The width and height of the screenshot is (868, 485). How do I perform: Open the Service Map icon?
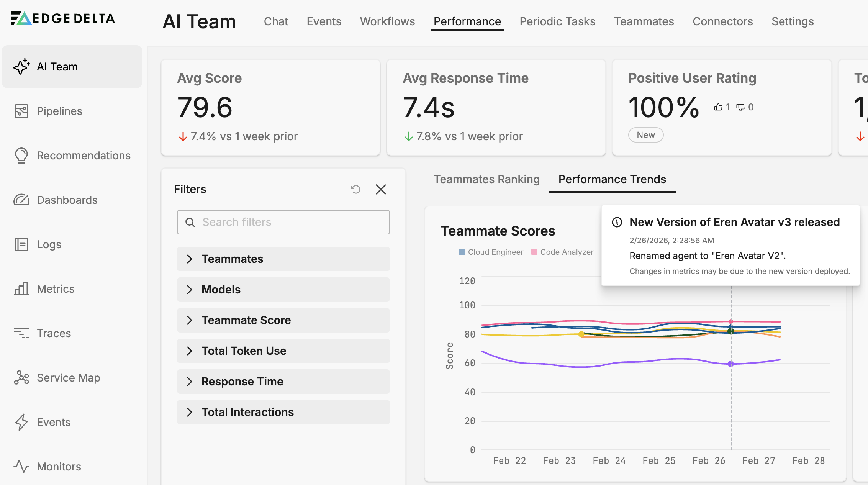(x=21, y=378)
